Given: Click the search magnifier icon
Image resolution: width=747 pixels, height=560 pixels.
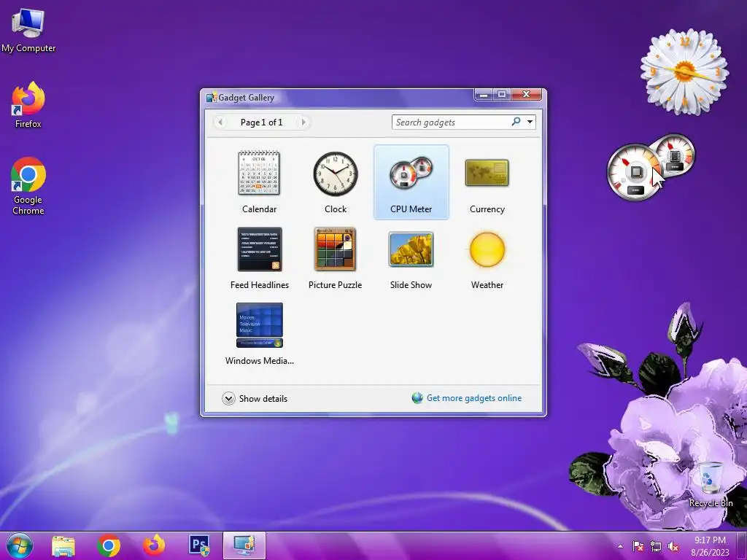Looking at the screenshot, I should pyautogui.click(x=516, y=122).
